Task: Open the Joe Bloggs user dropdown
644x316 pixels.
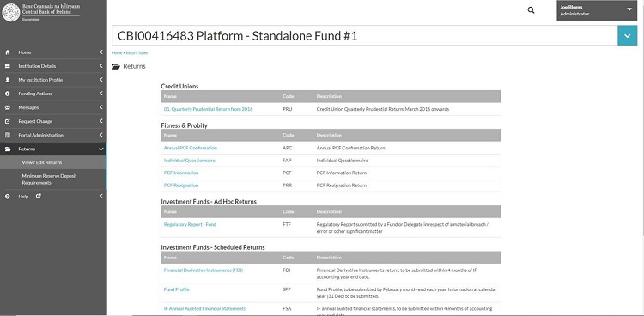Action: coord(597,10)
